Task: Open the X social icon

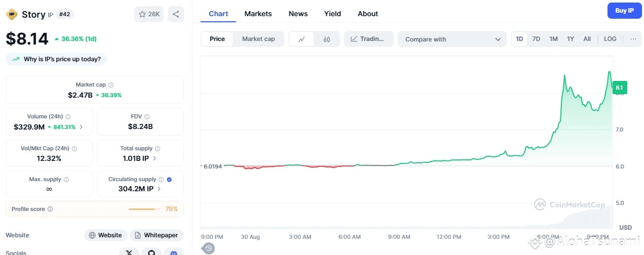Action: coord(129,252)
